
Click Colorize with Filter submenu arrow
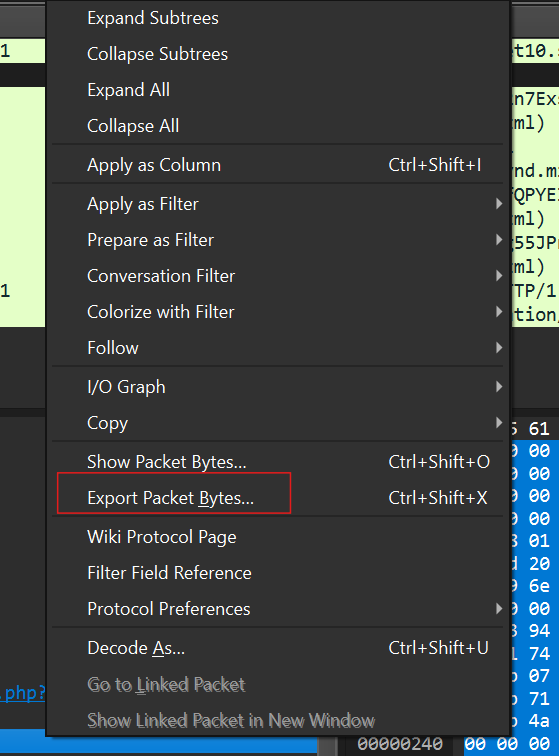point(499,312)
